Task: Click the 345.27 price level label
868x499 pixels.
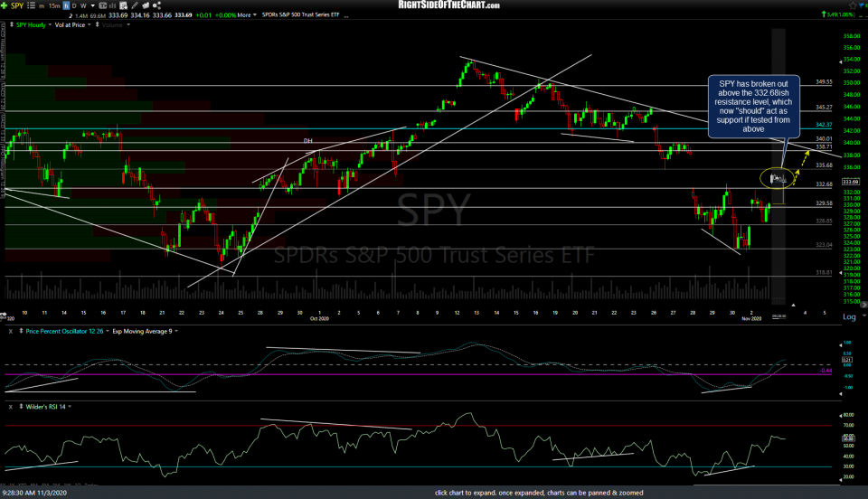Action: click(824, 108)
